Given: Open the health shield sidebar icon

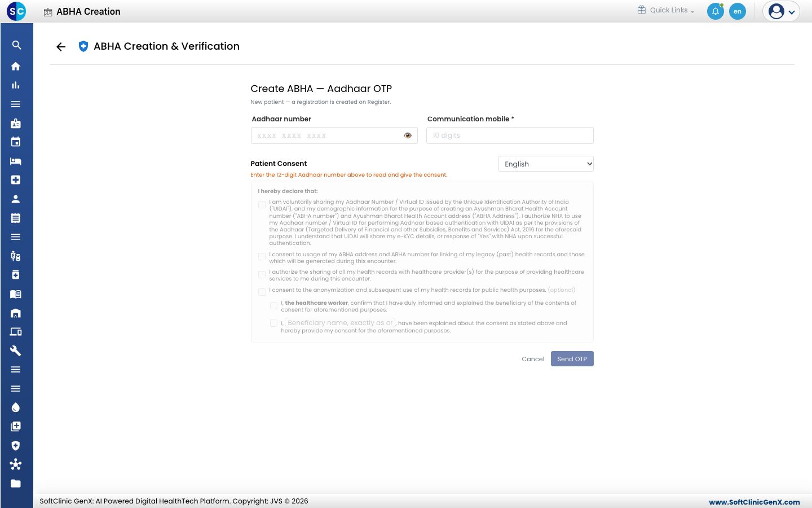Looking at the screenshot, I should click(16, 445).
